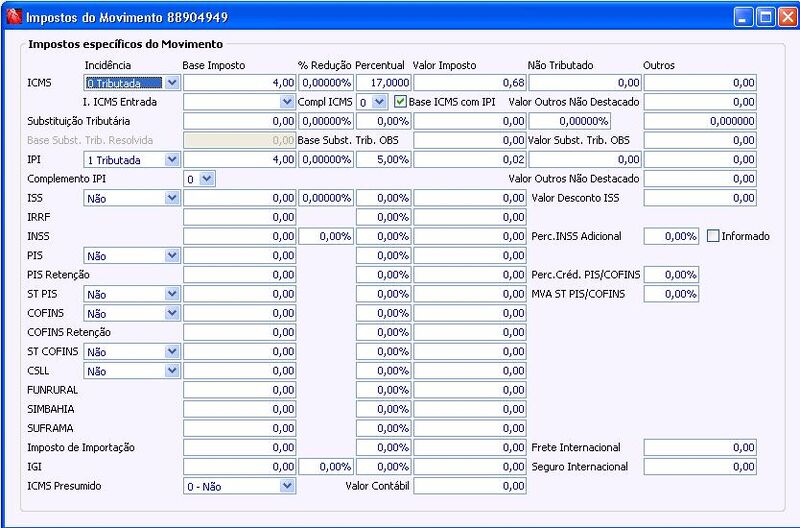Viewport: 800px width, 528px height.
Task: Click Complemento IPI Valor Outros Não Destacado field
Action: point(700,179)
